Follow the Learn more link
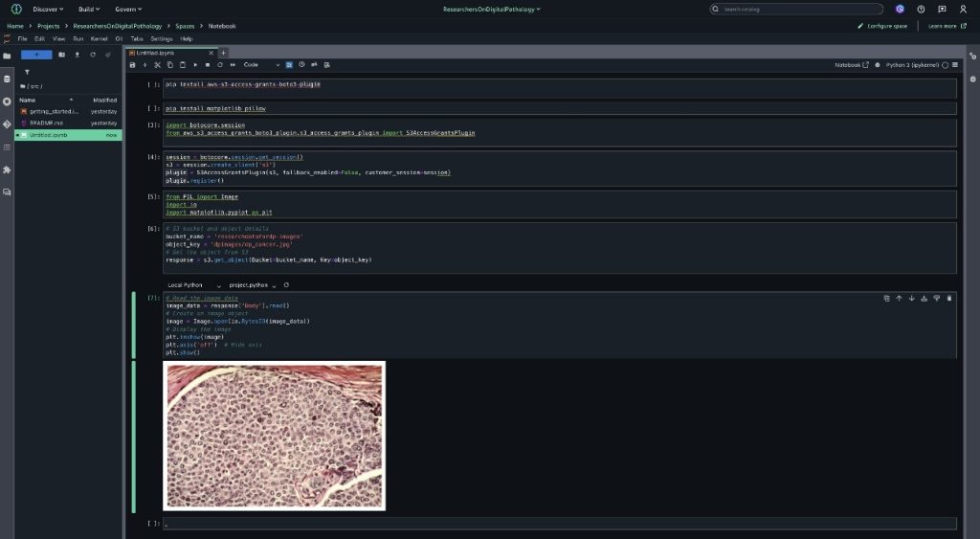Screen dimensions: 980x539 947,26
